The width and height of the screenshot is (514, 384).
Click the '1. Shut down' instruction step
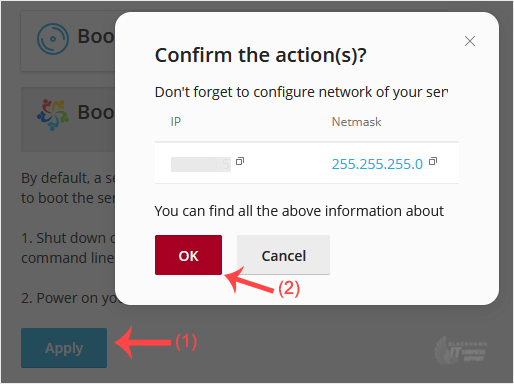point(68,248)
